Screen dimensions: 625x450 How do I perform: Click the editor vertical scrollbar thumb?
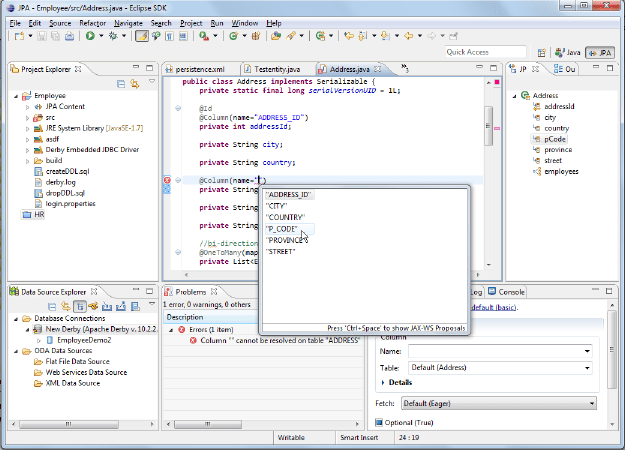click(x=488, y=126)
